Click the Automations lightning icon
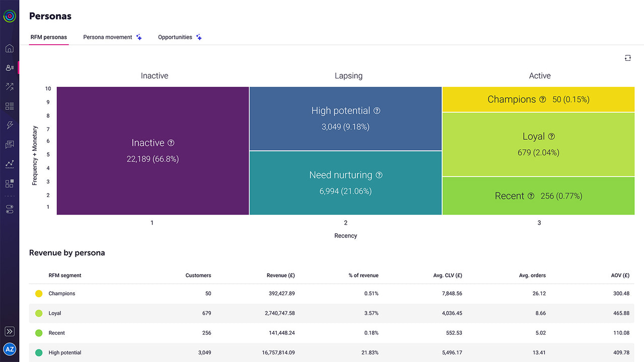Screen dimensions: 644x362 click(x=10, y=125)
